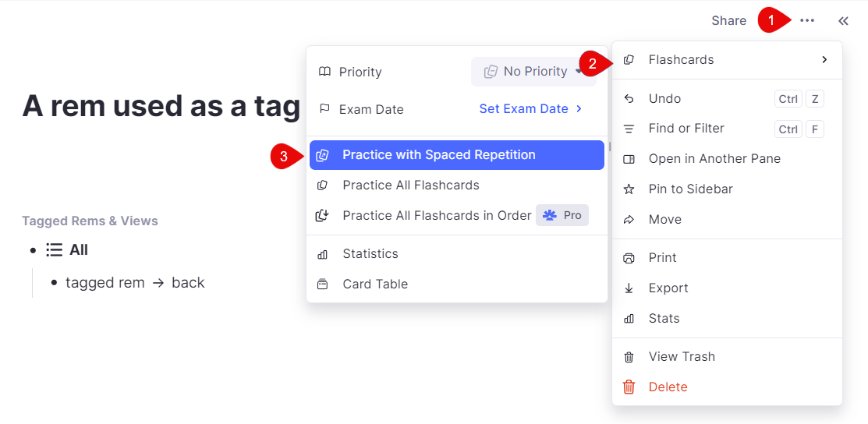This screenshot has width=868, height=424.
Task: Click the red Delete trash icon
Action: point(629,387)
